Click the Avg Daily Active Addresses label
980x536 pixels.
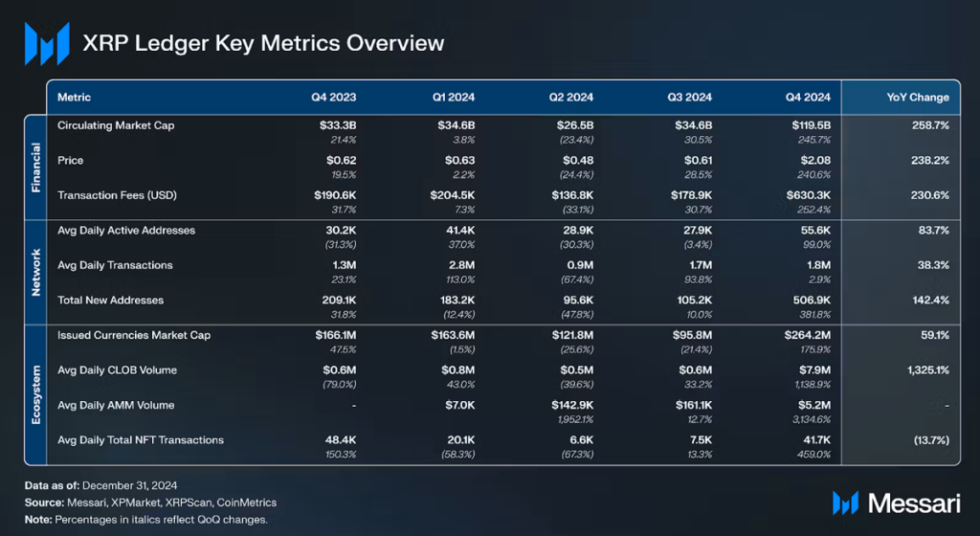pos(126,231)
